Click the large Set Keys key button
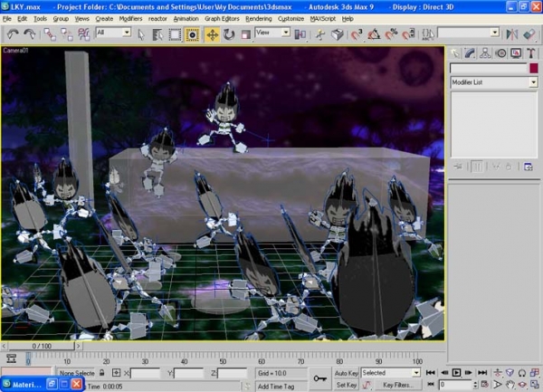543x392 pixels. (x=319, y=378)
